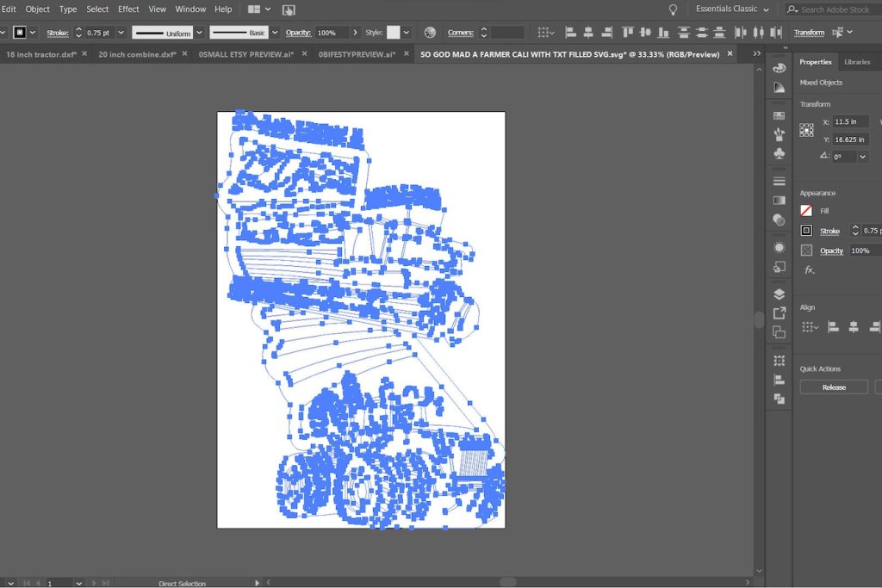Expand the Uniform stroke profile dropdown
882x588 pixels.
coord(200,33)
